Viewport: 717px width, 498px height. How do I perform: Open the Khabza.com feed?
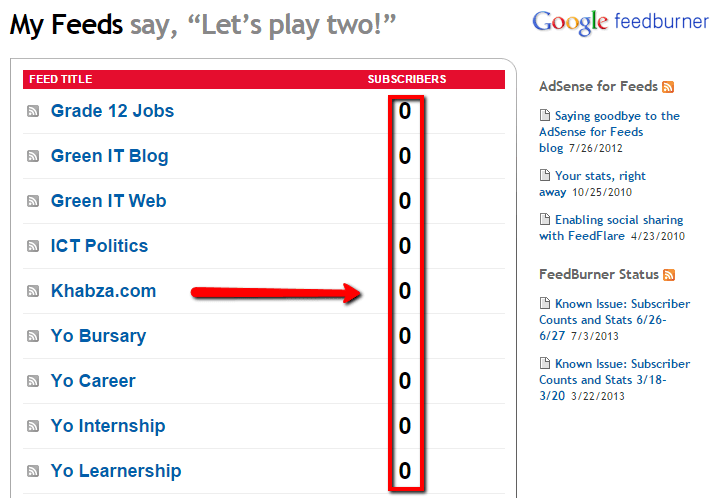(x=103, y=291)
